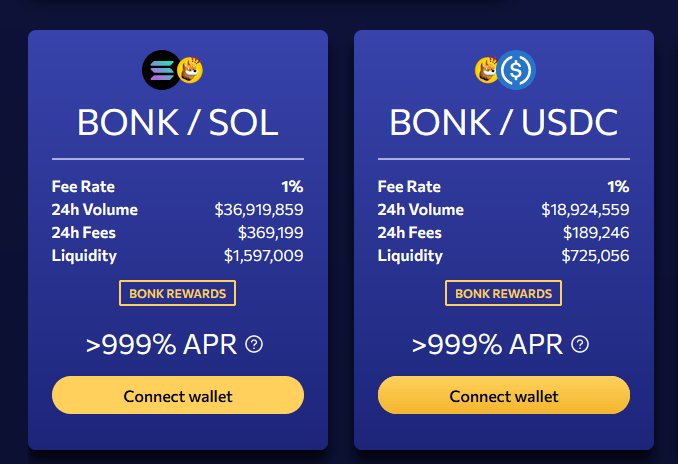Viewport: 678px width, 464px height.
Task: Connect wallet for the BONK/USDC pool
Action: point(504,395)
